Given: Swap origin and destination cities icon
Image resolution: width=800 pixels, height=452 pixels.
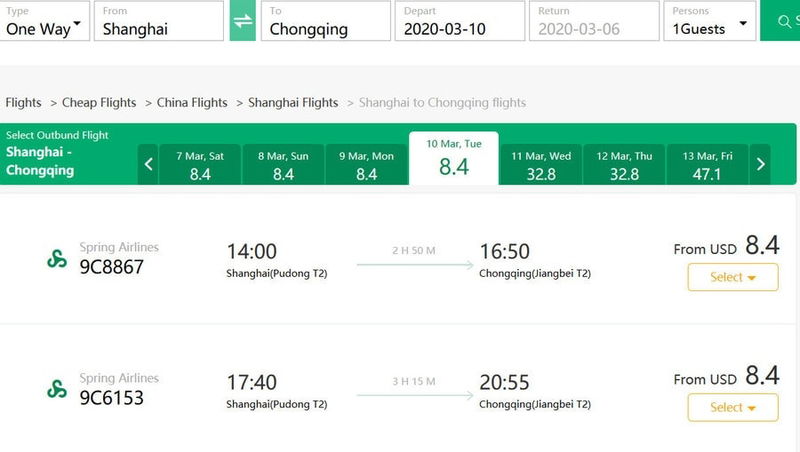Looking at the screenshot, I should pos(242,20).
